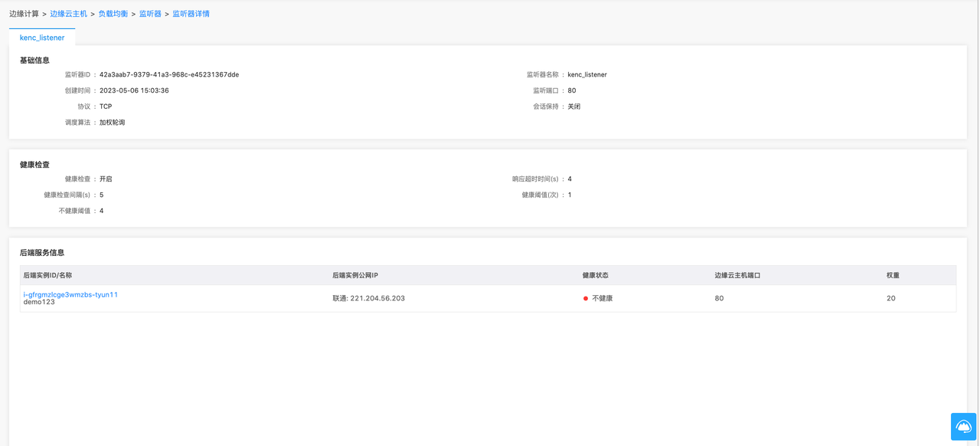Image resolution: width=980 pixels, height=446 pixels.
Task: Click the 健康状态 column header
Action: pos(596,275)
